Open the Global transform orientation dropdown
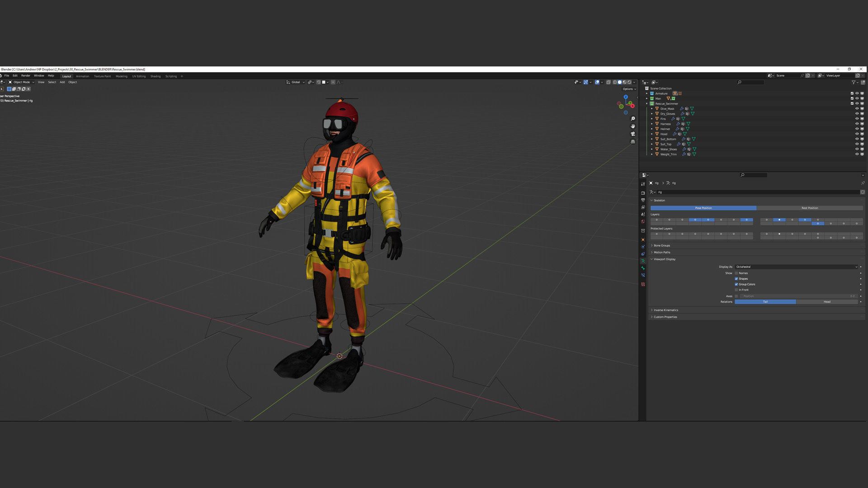This screenshot has height=488, width=868. coord(296,82)
